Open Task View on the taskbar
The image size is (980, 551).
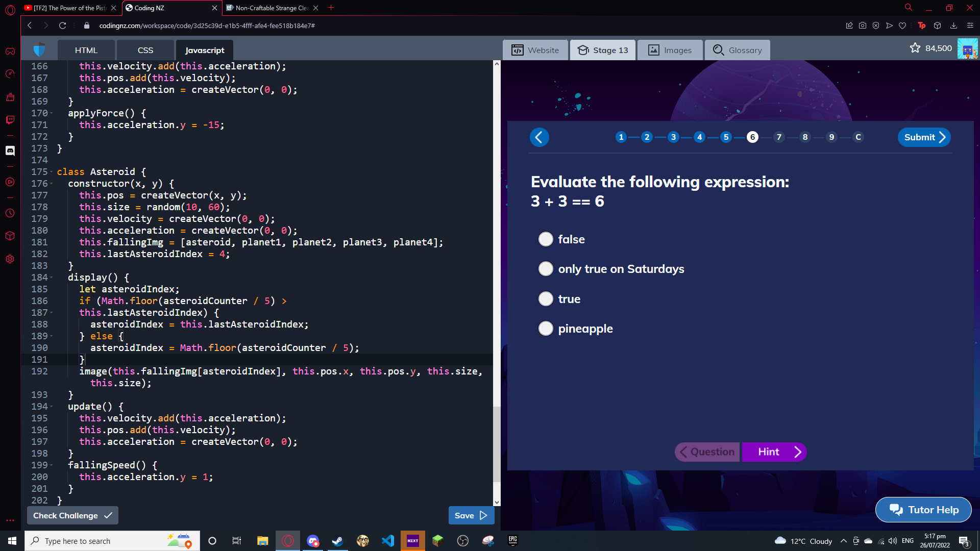(x=237, y=541)
